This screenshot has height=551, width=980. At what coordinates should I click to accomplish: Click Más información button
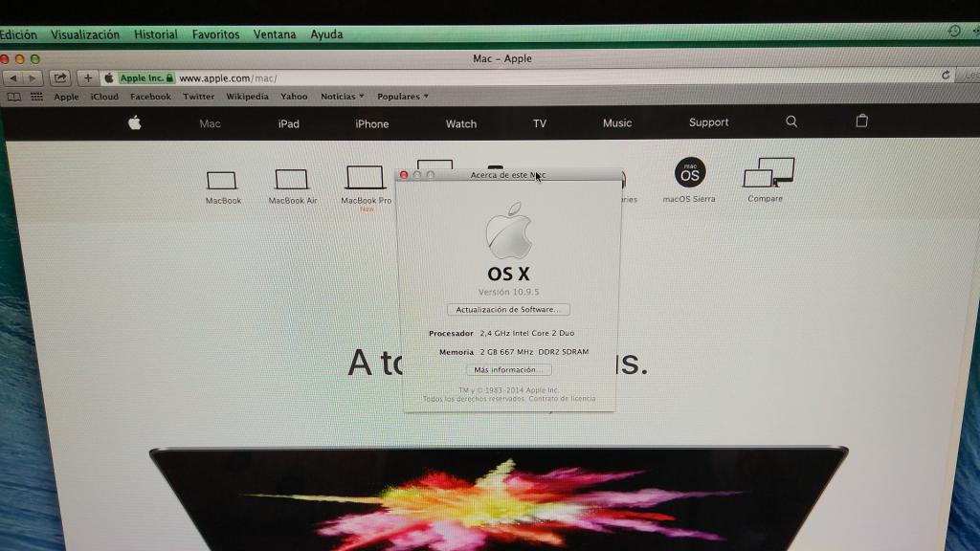[509, 370]
